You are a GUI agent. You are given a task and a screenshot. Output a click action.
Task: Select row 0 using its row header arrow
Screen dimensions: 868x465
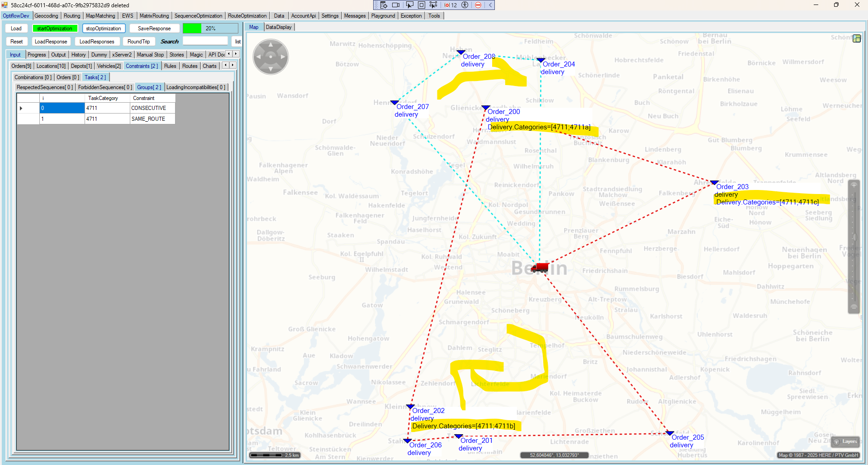click(x=21, y=108)
